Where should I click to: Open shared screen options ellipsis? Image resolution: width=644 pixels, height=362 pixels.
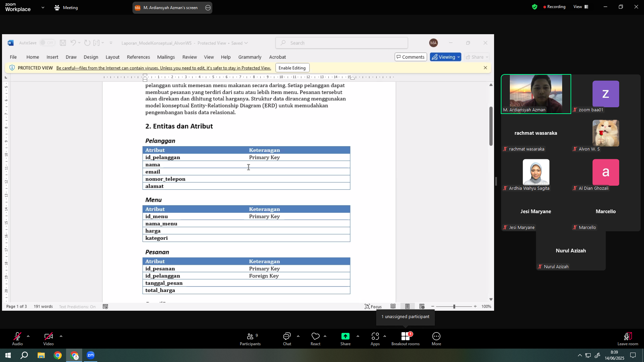[x=208, y=8]
